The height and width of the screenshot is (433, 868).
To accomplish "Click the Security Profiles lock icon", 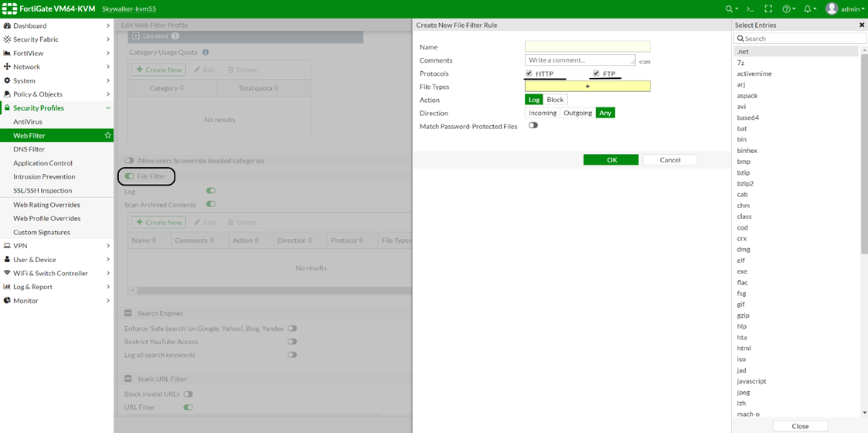I will click(x=7, y=108).
